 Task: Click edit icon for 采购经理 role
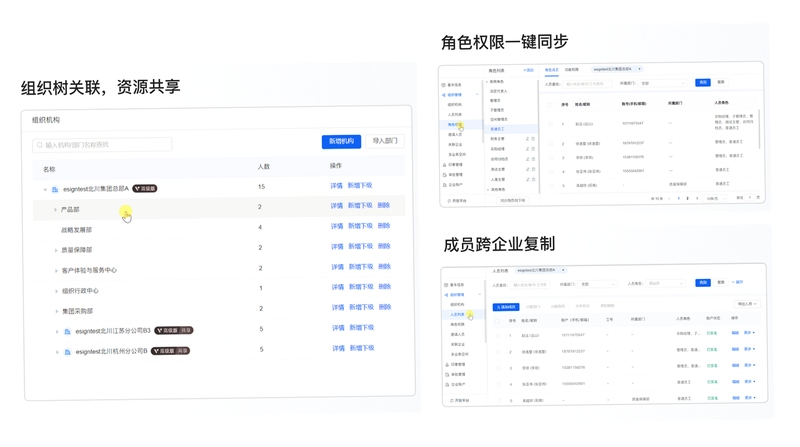(528, 149)
